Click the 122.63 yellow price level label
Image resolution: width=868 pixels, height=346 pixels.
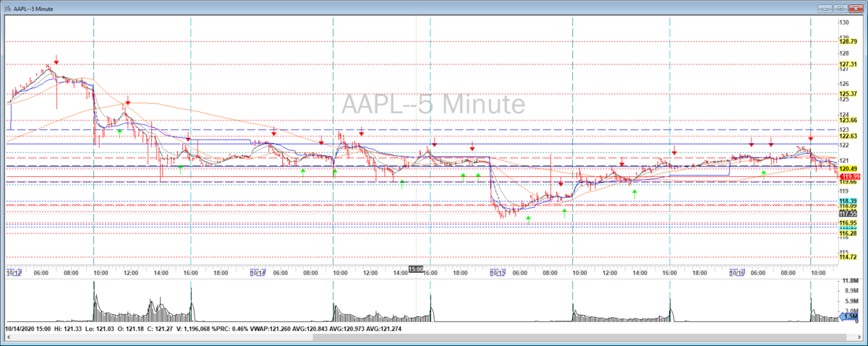tap(848, 136)
